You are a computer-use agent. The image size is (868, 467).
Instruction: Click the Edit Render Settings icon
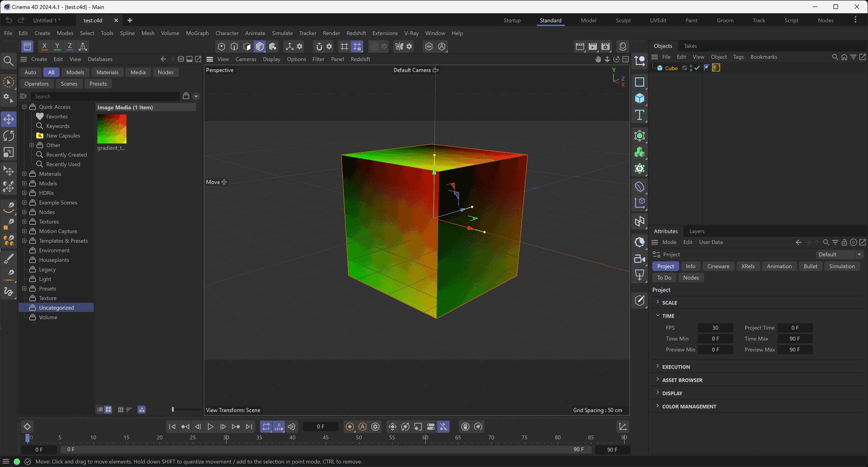606,46
